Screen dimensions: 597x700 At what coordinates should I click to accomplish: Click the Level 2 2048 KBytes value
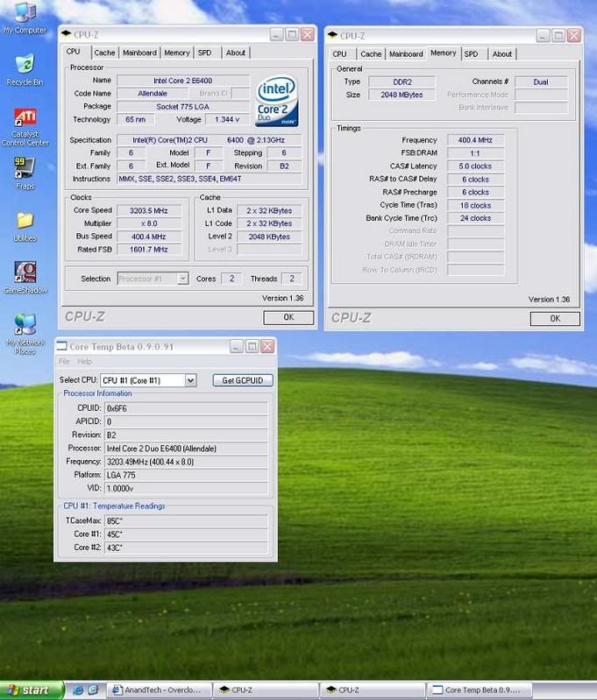[x=269, y=237]
